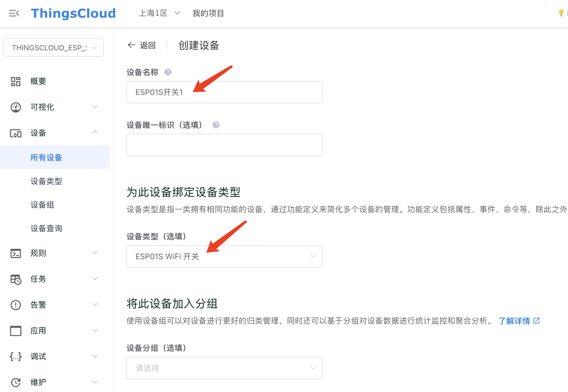This screenshot has height=392, width=568.
Task: Select 设备查询 in the sidebar
Action: point(46,228)
